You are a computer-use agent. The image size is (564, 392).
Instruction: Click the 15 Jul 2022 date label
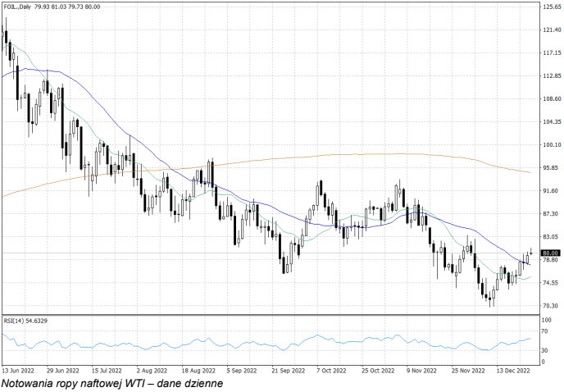coord(109,370)
